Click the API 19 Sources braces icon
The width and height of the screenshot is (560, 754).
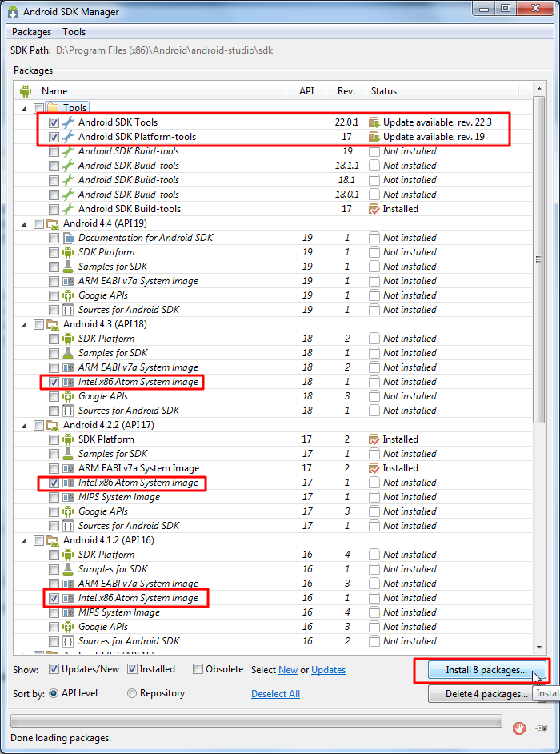pos(68,310)
